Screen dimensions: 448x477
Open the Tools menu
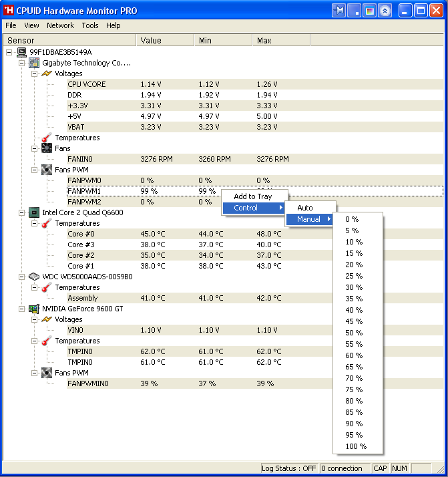tap(90, 25)
